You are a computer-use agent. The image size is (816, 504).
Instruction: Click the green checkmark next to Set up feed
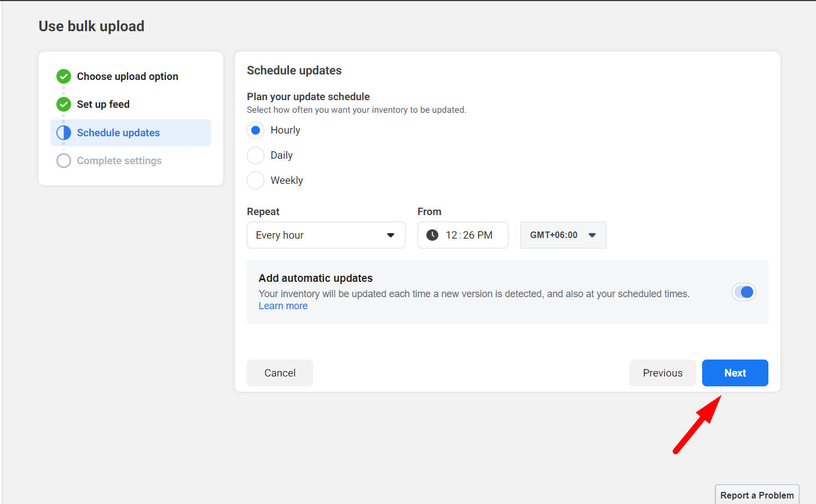[x=63, y=105]
